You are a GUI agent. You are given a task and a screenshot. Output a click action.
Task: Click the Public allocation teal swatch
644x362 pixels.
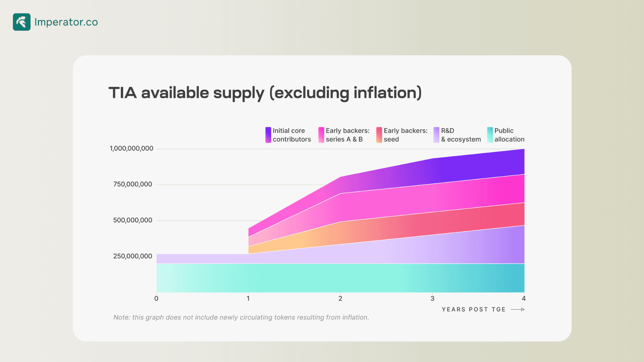(x=490, y=135)
